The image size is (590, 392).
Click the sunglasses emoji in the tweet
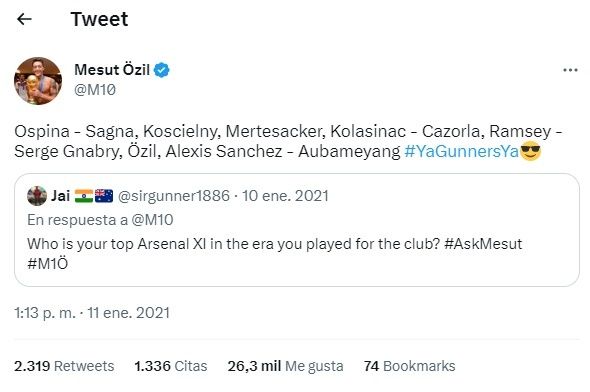click(531, 151)
